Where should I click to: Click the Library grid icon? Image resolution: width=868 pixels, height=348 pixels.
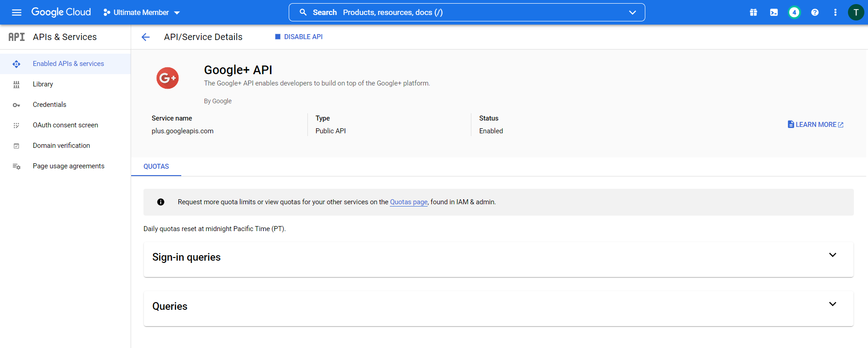(x=16, y=85)
